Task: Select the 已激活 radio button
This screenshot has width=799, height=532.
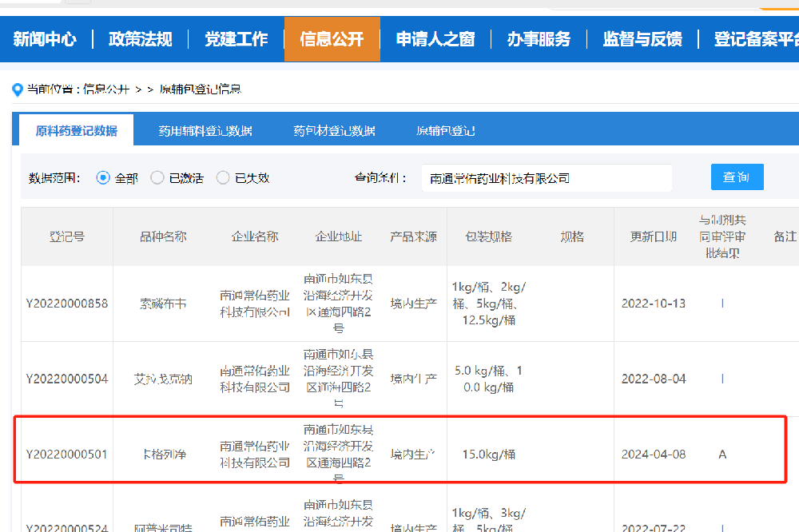Action: (157, 177)
